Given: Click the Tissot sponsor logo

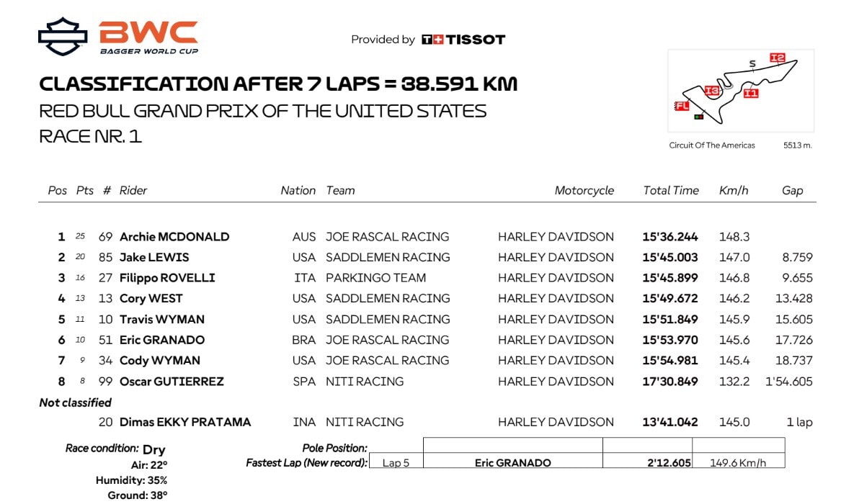Looking at the screenshot, I should click(463, 40).
